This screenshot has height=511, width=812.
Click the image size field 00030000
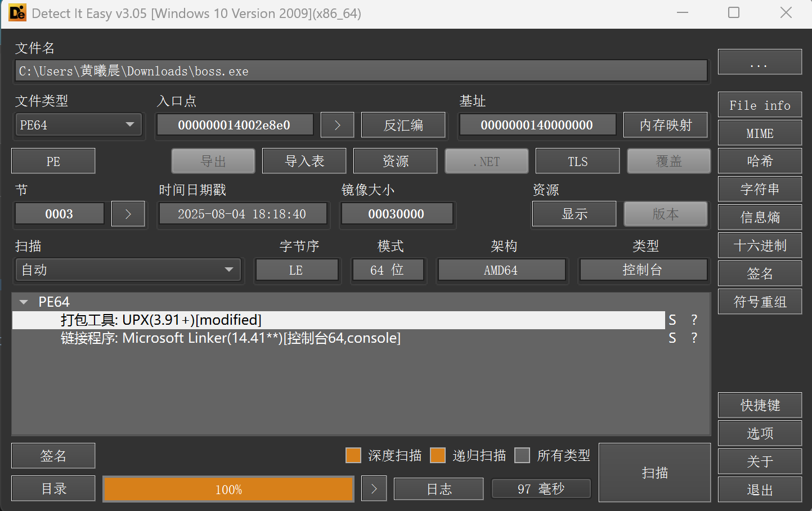397,214
